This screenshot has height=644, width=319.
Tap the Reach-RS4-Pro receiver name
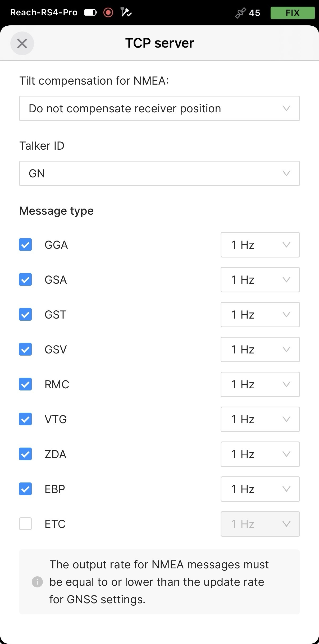point(44,12)
